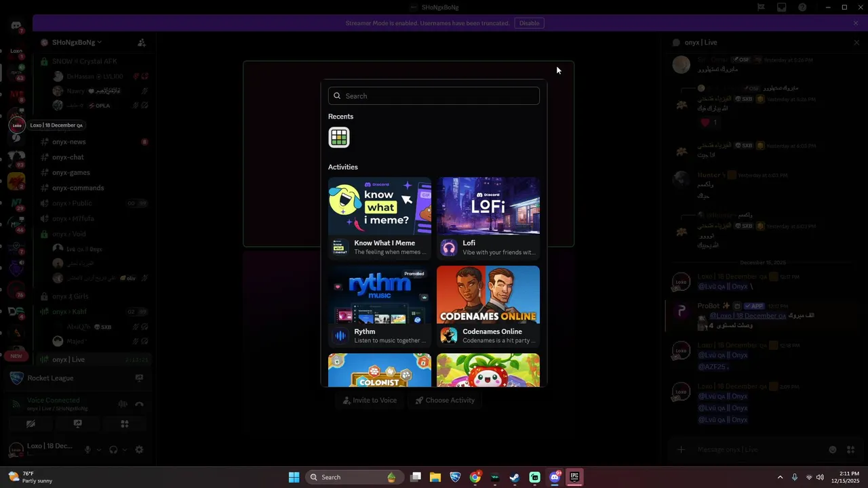Open File Explorer from the taskbar
868x488 pixels.
tap(435, 477)
